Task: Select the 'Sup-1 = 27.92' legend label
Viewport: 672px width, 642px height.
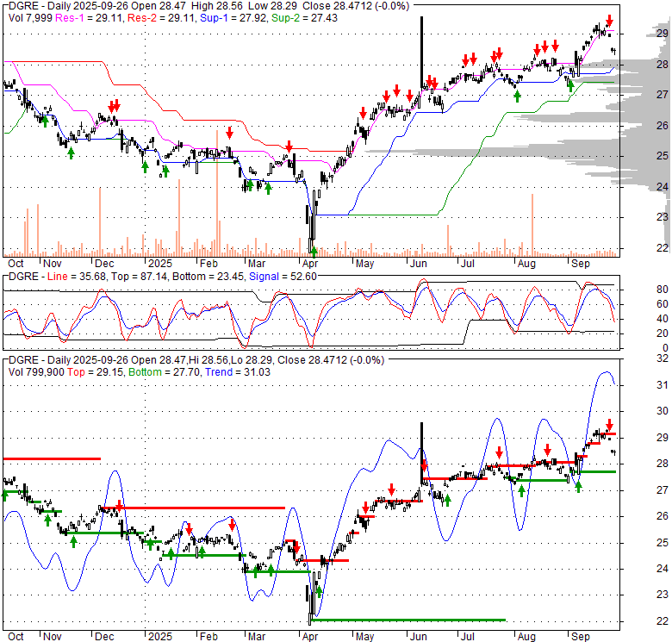Action: pos(233,18)
